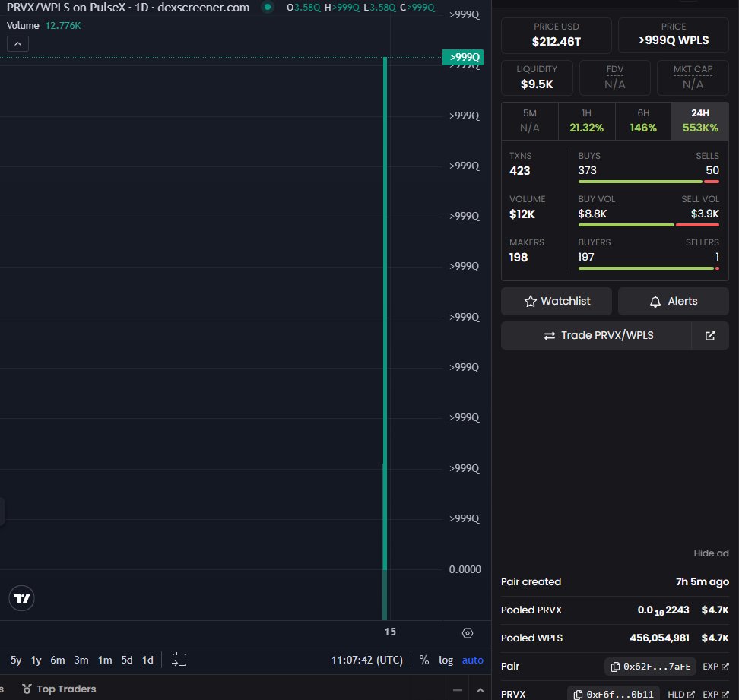Screen dimensions: 739x700
Task: Click the green market status dot
Action: coord(267,7)
